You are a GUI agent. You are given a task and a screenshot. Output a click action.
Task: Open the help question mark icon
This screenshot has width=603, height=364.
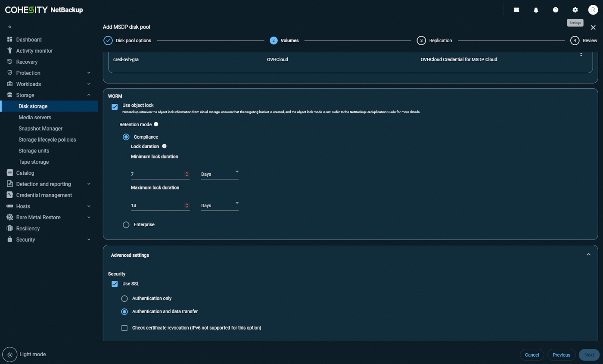(x=556, y=10)
